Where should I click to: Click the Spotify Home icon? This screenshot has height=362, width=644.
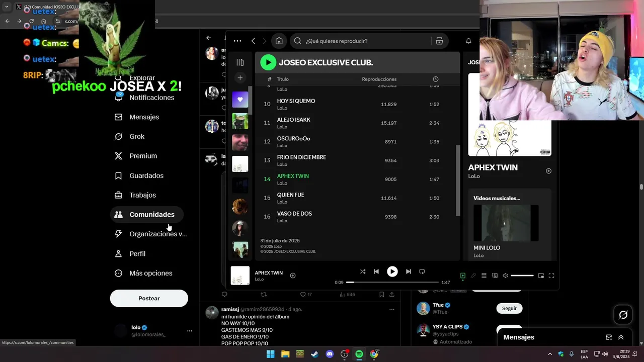(x=279, y=41)
